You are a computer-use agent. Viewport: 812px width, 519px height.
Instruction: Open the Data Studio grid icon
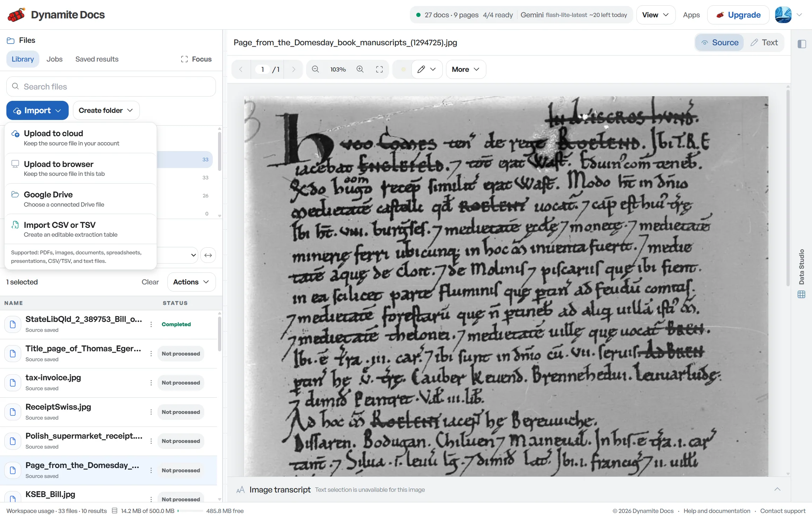[x=801, y=294]
